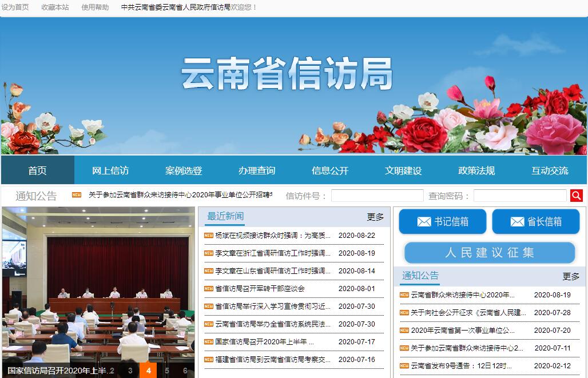Jump to slideshow slide 3
Screen dimensions: 588x378
click(x=130, y=371)
